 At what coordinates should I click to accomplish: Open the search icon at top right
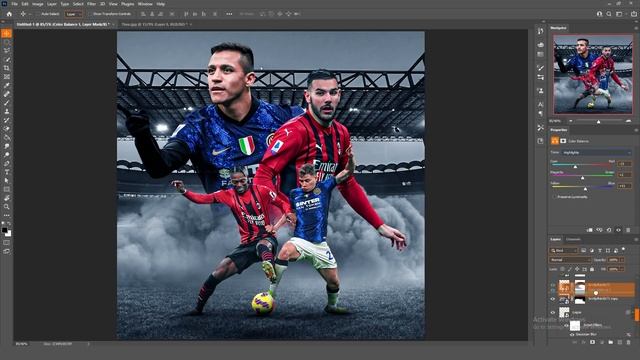[x=609, y=14]
